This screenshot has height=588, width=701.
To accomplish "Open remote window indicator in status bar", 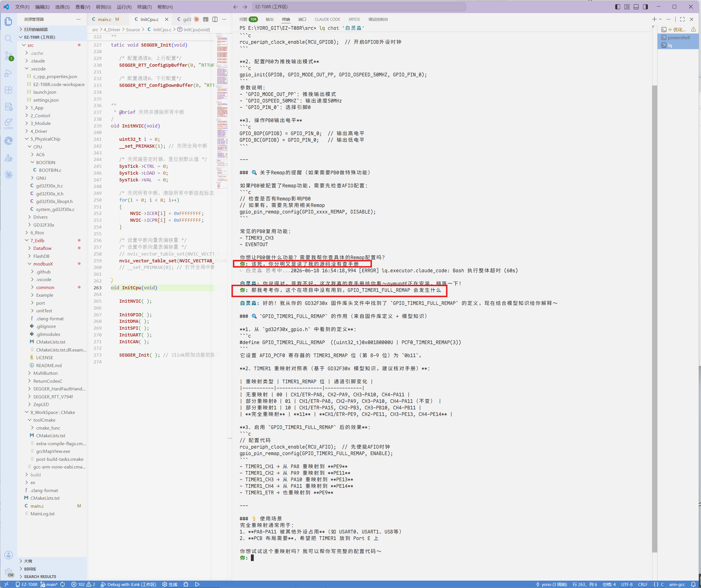I will (x=6, y=584).
